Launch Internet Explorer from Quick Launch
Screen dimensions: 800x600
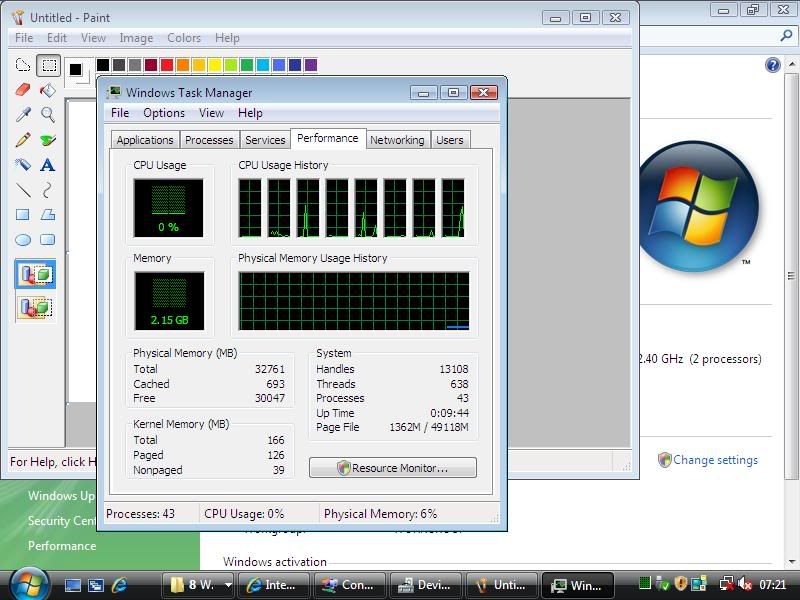(119, 586)
